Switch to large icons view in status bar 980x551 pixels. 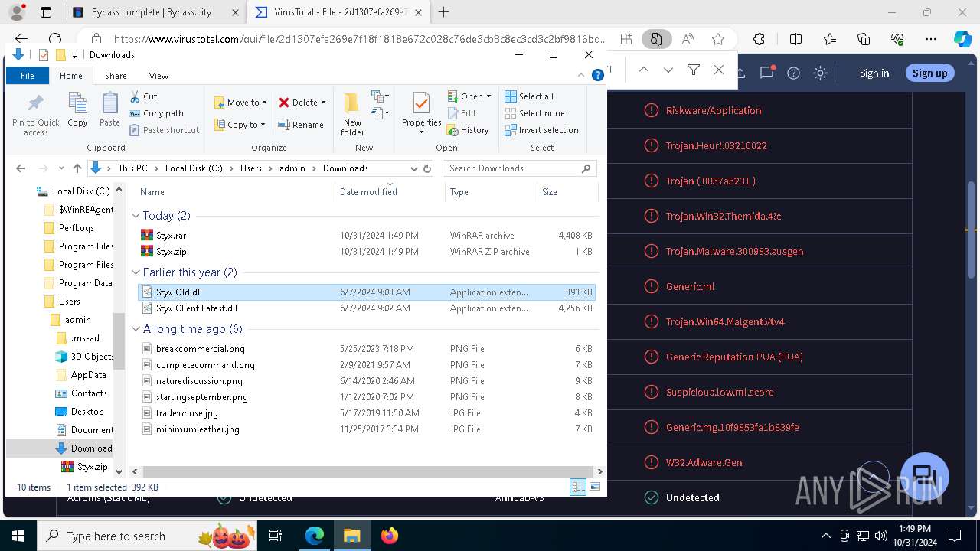pos(594,487)
